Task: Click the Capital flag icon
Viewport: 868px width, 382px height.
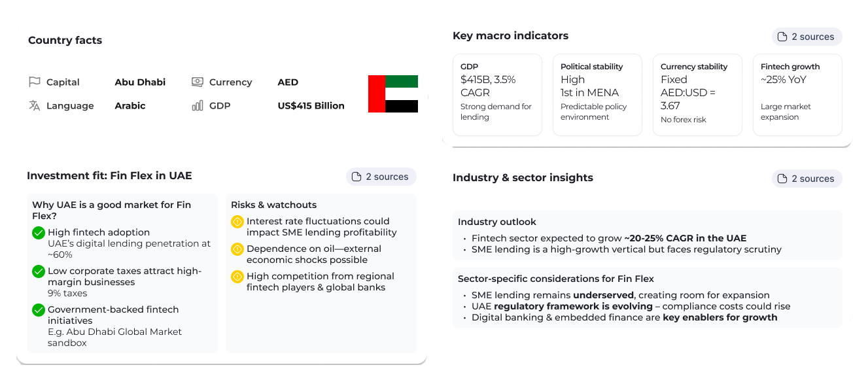Action: (x=35, y=82)
